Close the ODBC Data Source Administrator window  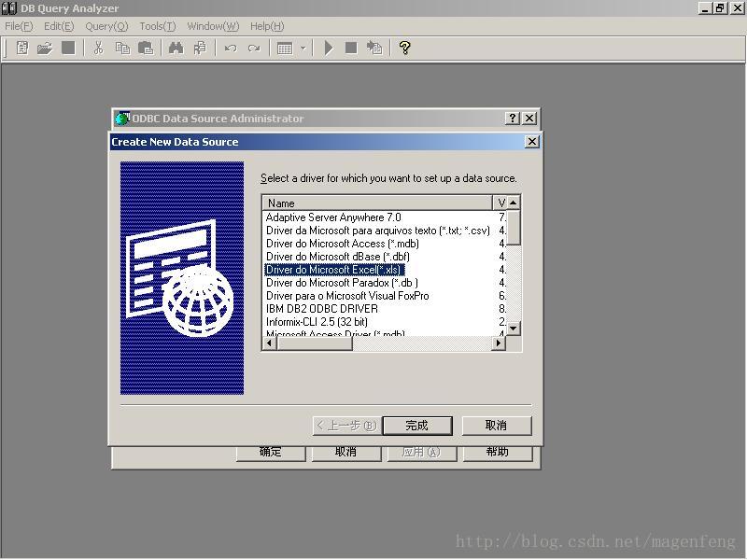tap(529, 119)
